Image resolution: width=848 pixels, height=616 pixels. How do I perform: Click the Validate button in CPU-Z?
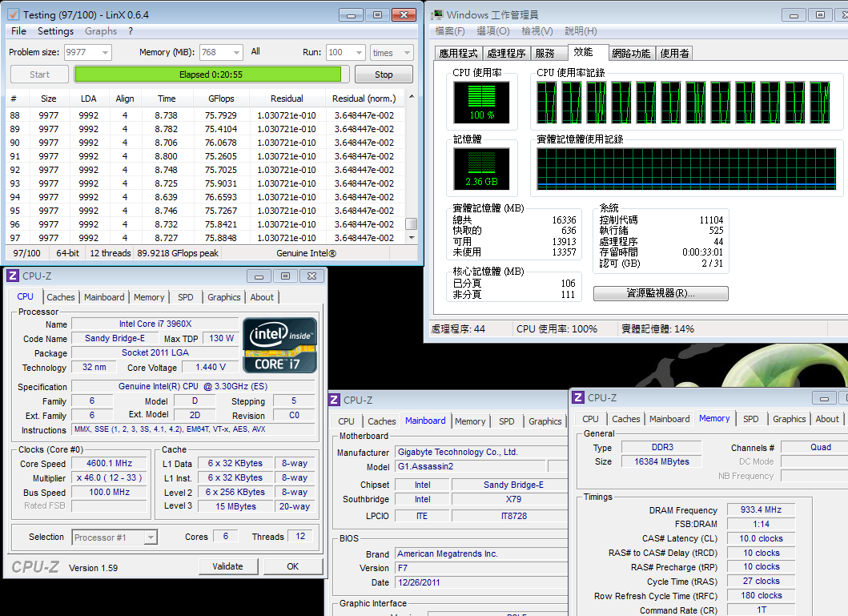[x=227, y=566]
